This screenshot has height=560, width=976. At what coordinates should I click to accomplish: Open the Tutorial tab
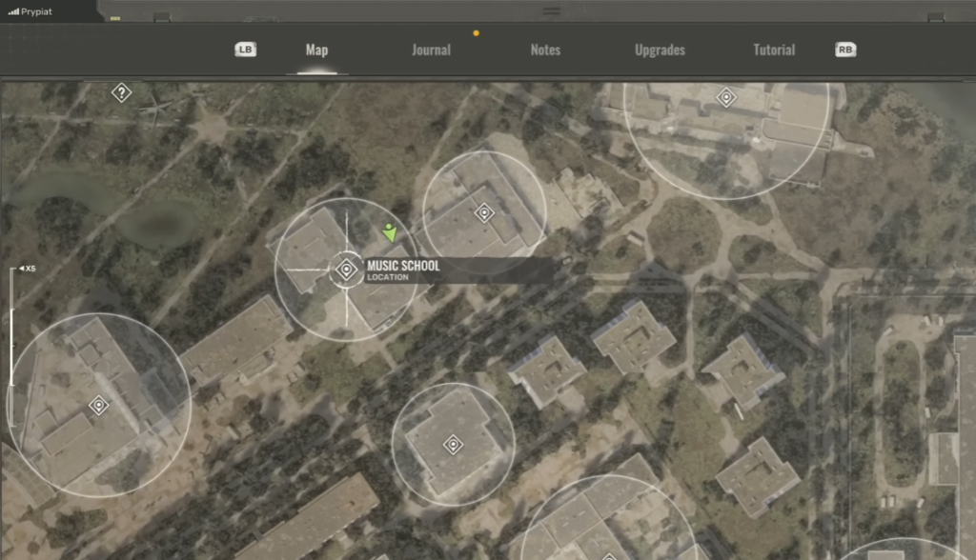point(774,50)
